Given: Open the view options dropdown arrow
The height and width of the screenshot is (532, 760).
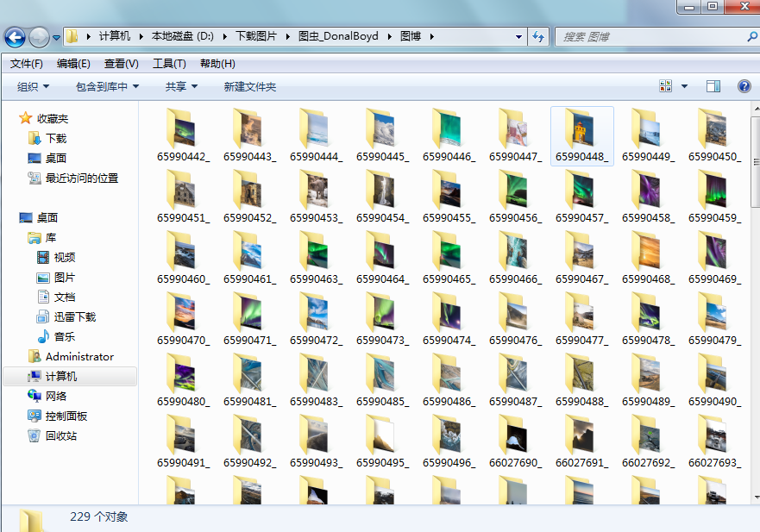Looking at the screenshot, I should pyautogui.click(x=685, y=86).
